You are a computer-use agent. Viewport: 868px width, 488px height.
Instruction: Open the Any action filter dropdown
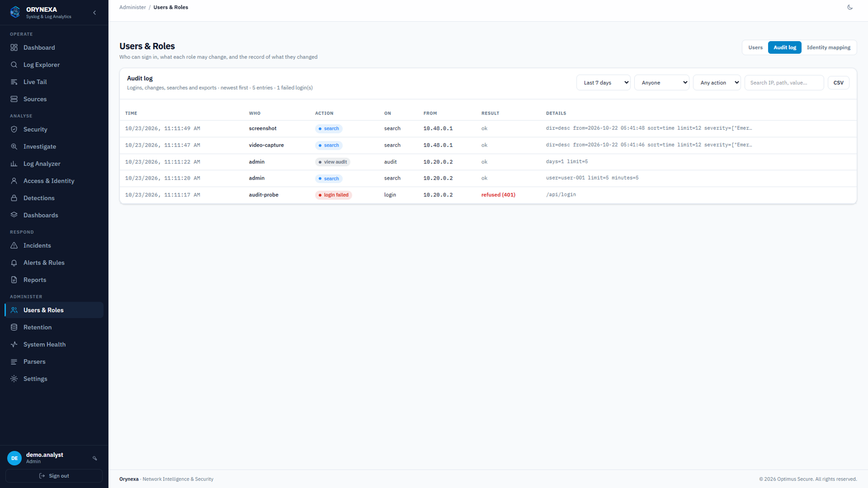pos(717,82)
